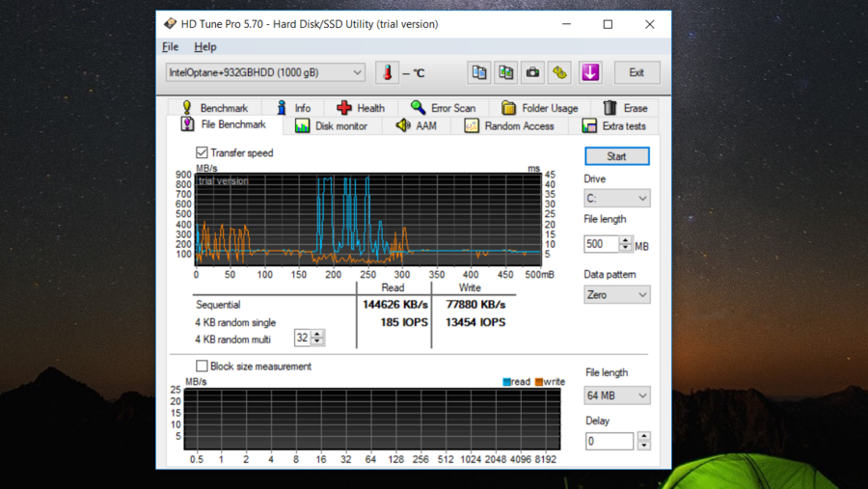Go to the Random Access tab

[509, 126]
